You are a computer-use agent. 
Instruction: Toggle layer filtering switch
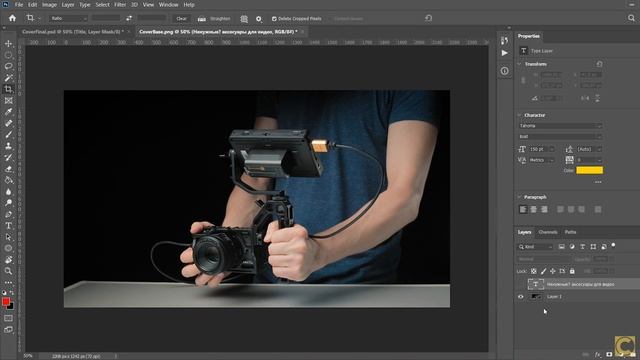[x=613, y=246]
